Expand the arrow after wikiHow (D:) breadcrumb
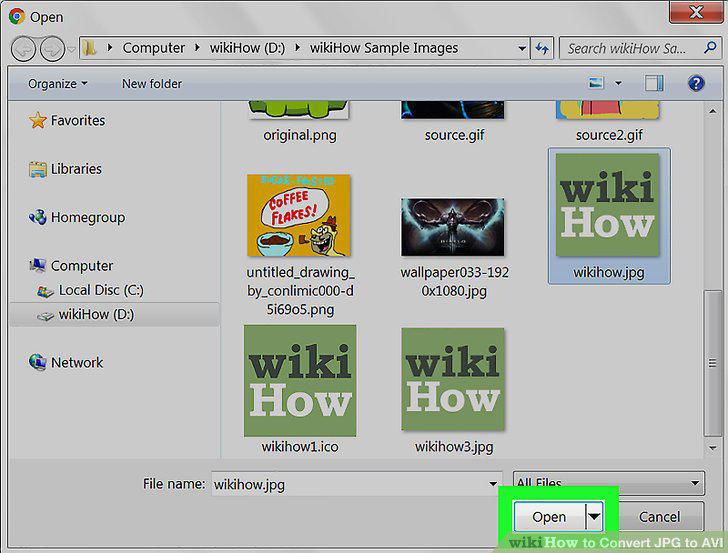 297,48
